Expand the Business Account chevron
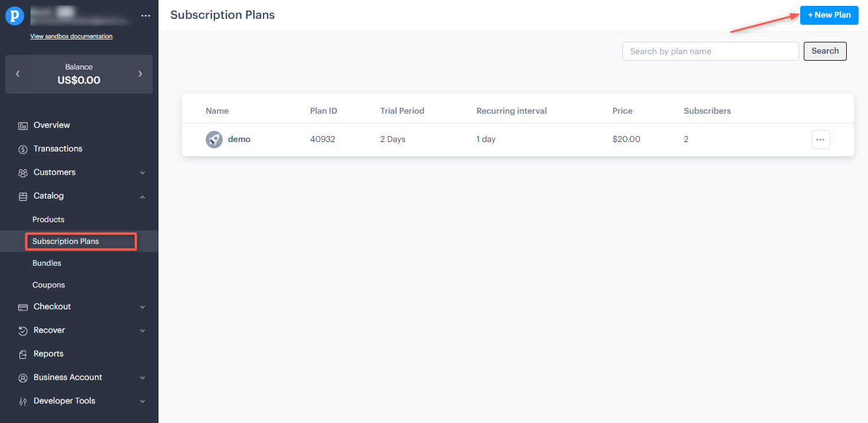The width and height of the screenshot is (868, 423). (x=143, y=378)
